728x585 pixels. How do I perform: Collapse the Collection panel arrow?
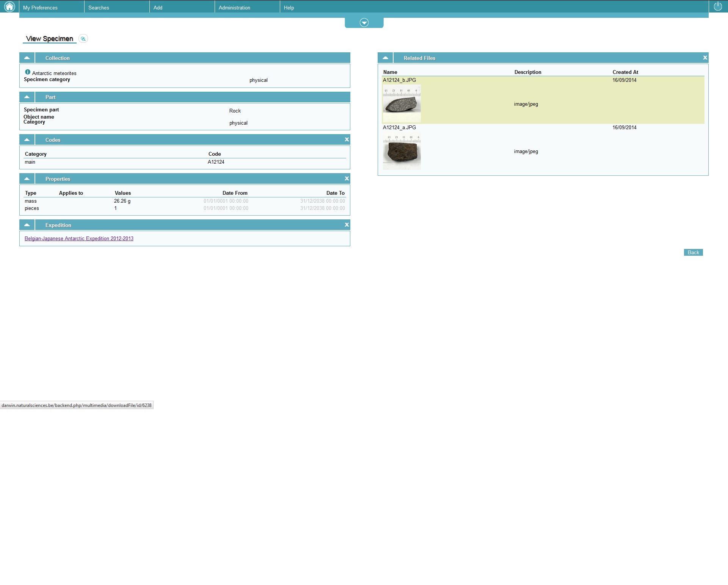click(27, 58)
